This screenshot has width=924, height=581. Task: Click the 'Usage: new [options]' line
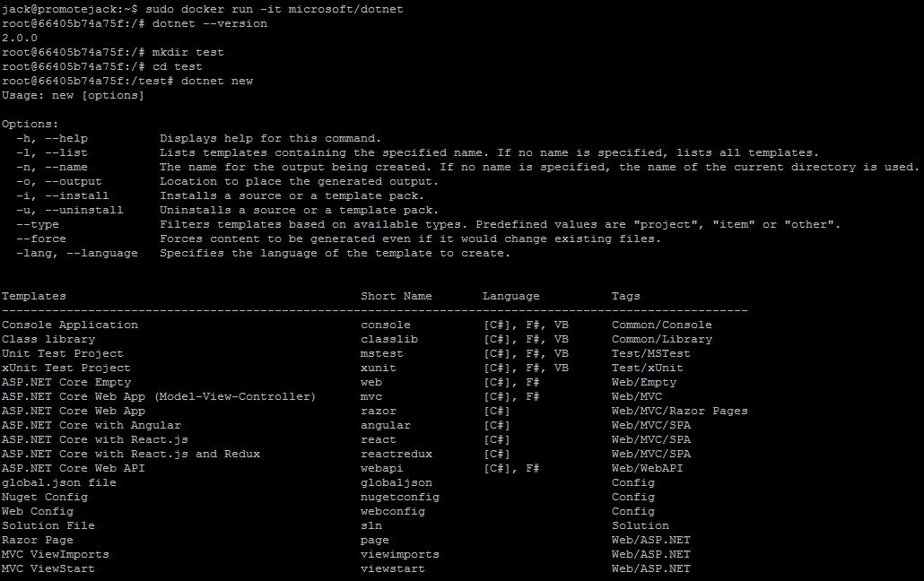click(73, 95)
